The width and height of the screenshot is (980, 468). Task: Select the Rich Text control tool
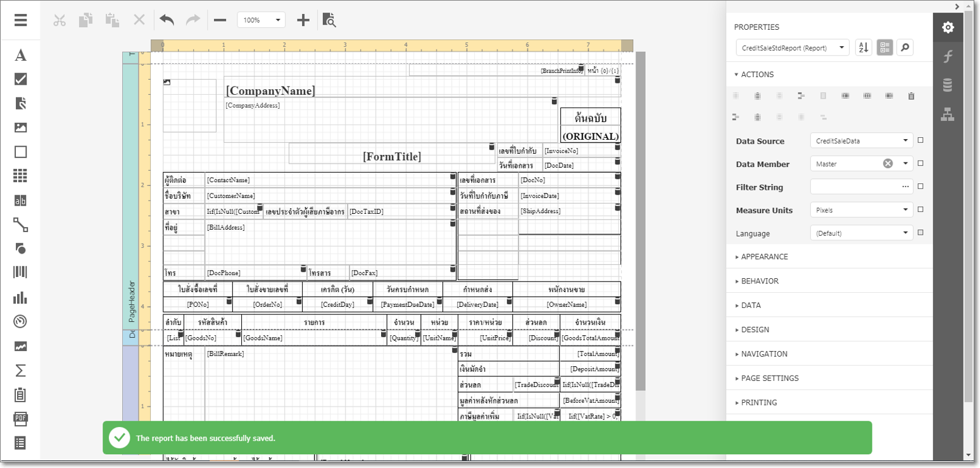click(20, 104)
